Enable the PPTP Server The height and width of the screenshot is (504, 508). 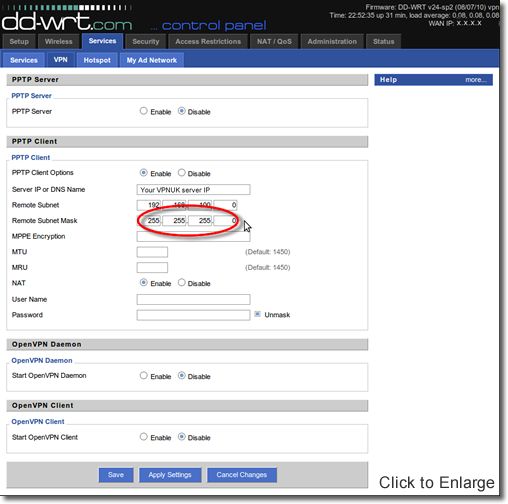coord(144,111)
